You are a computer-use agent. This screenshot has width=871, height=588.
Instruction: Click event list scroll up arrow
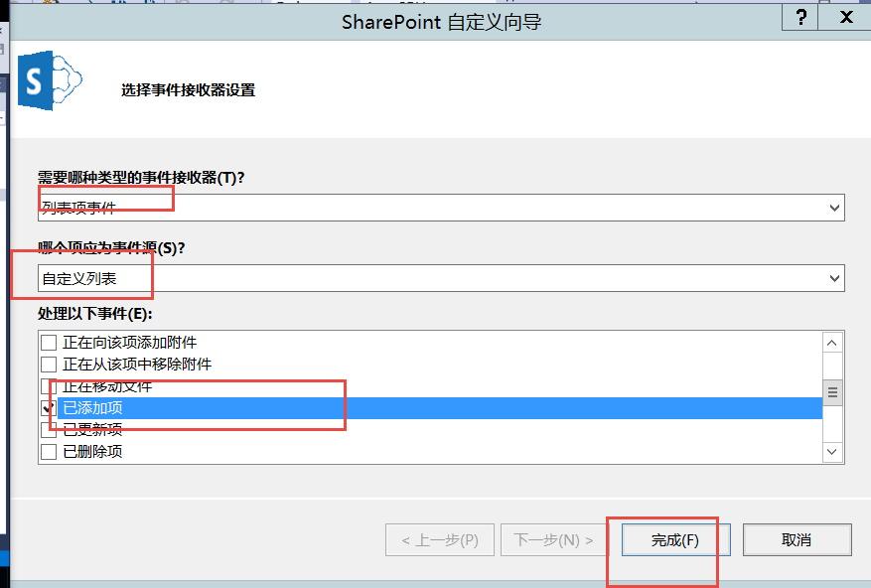pyautogui.click(x=831, y=343)
